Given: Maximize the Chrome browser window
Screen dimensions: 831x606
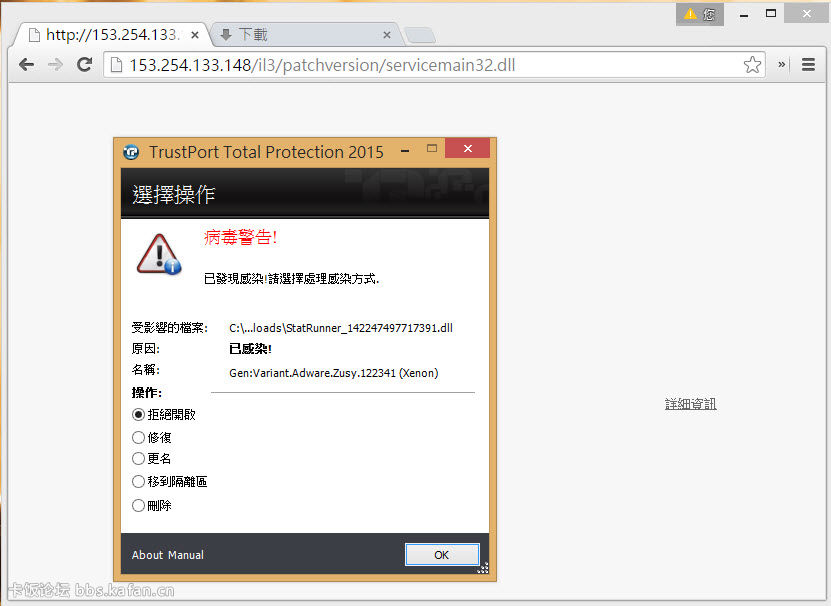Looking at the screenshot, I should (x=771, y=14).
